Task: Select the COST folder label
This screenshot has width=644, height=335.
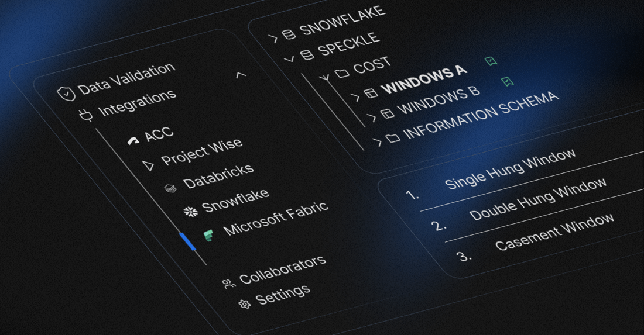Action: pyautogui.click(x=372, y=65)
